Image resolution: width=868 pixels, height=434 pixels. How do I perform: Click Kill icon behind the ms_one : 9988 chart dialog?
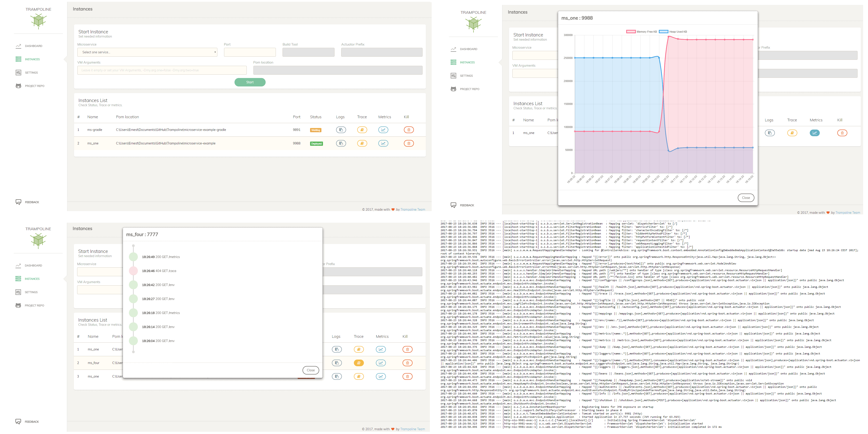click(842, 133)
